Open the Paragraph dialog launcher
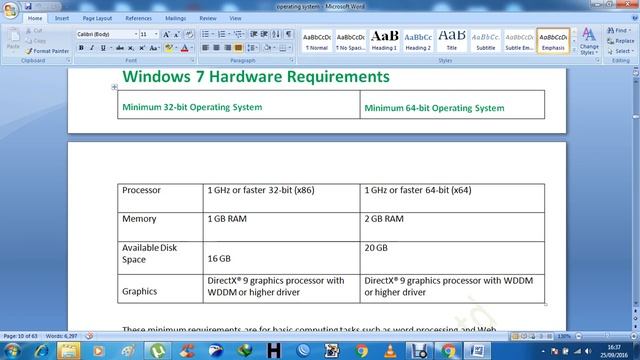640x360 pixels. tap(292, 60)
